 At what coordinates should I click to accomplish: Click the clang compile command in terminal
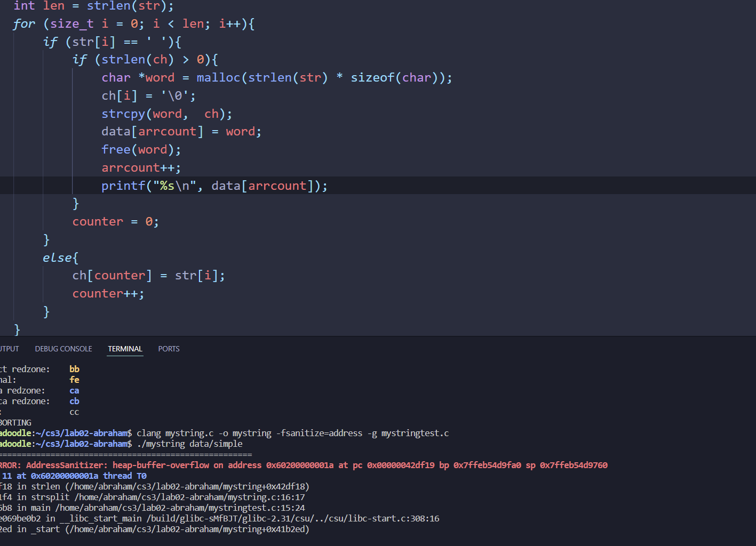coord(292,433)
